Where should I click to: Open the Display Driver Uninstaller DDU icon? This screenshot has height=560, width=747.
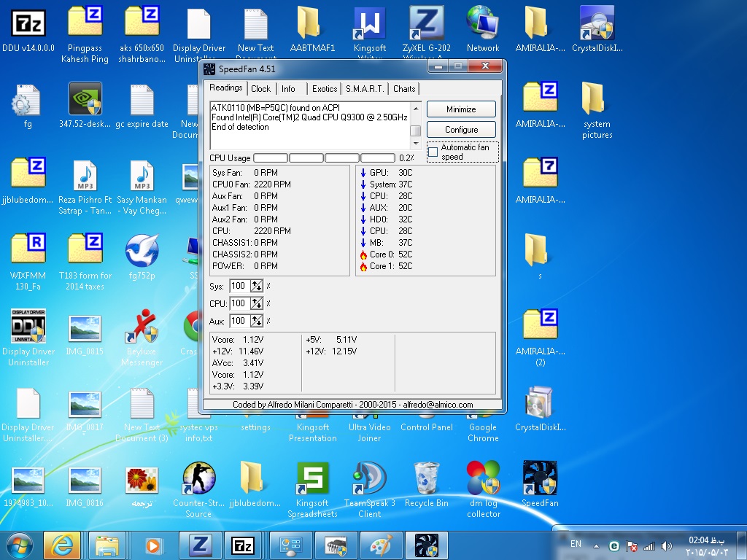[28, 326]
